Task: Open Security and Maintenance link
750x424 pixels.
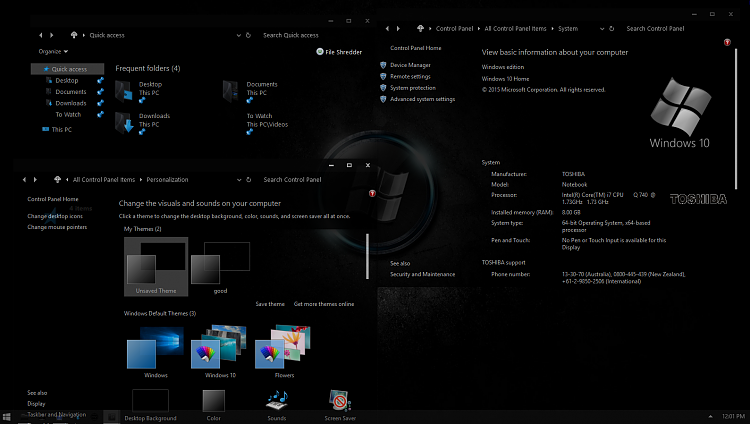Action: [x=422, y=274]
